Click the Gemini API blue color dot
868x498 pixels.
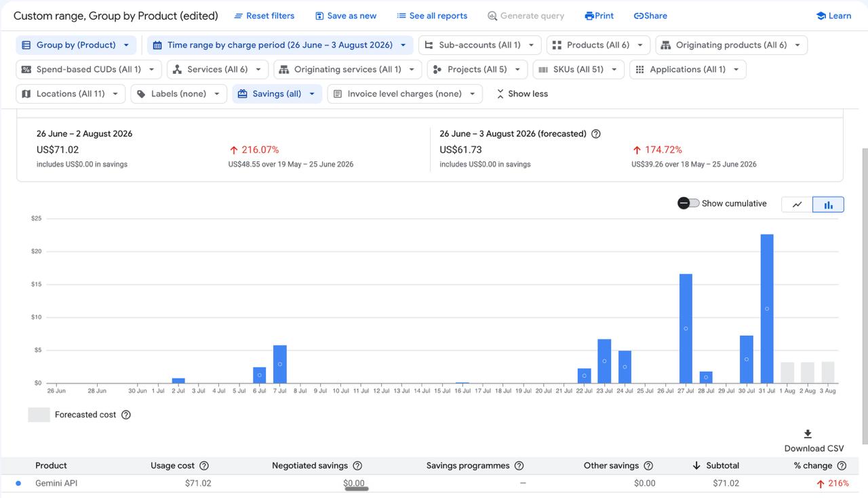(18, 483)
